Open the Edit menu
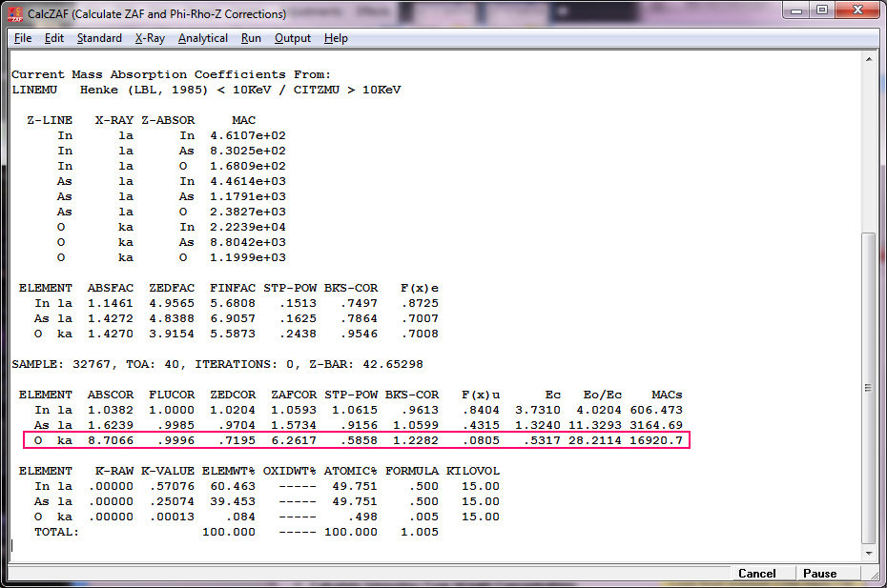This screenshot has height=588, width=887. (x=54, y=38)
